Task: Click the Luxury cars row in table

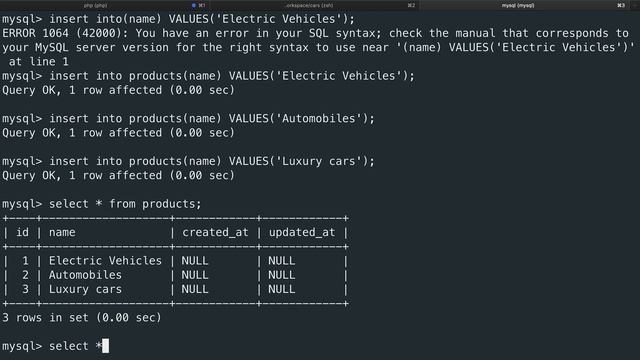Action: (175, 289)
